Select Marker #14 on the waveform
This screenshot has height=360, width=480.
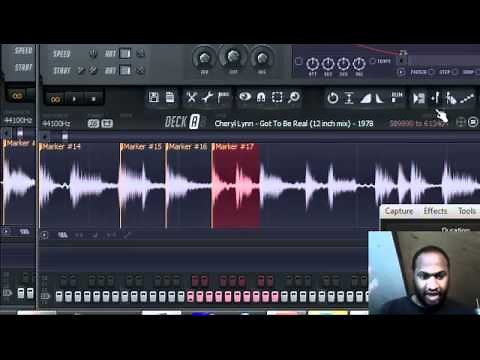click(61, 146)
